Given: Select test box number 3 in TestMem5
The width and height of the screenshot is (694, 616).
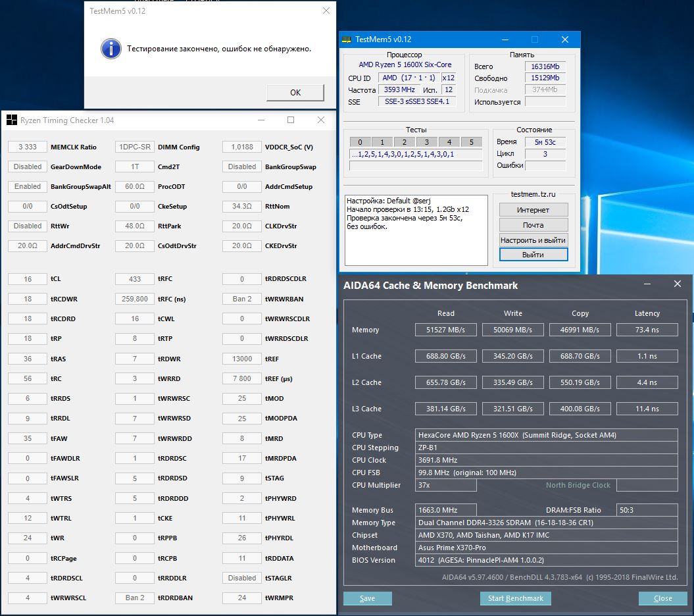Looking at the screenshot, I should 426,142.
